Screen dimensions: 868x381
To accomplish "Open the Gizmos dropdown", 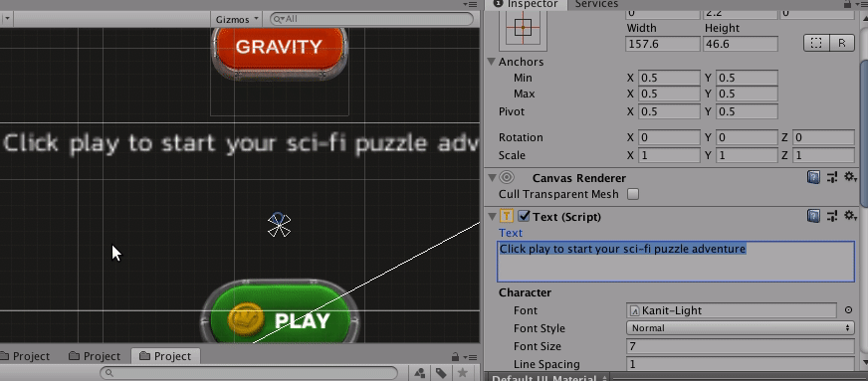I will coord(237,19).
